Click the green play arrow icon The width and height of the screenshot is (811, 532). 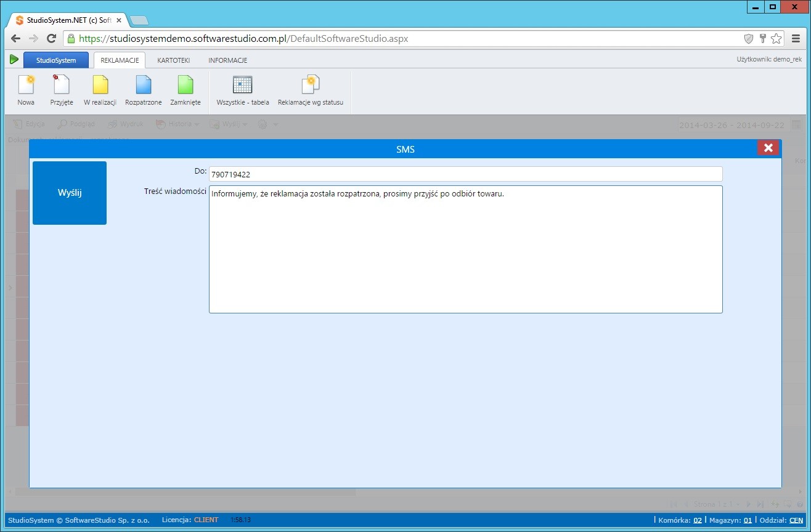tap(14, 60)
